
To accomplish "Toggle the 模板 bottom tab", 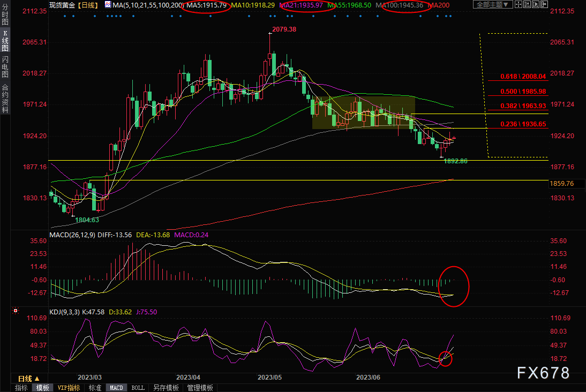I will [43, 388].
